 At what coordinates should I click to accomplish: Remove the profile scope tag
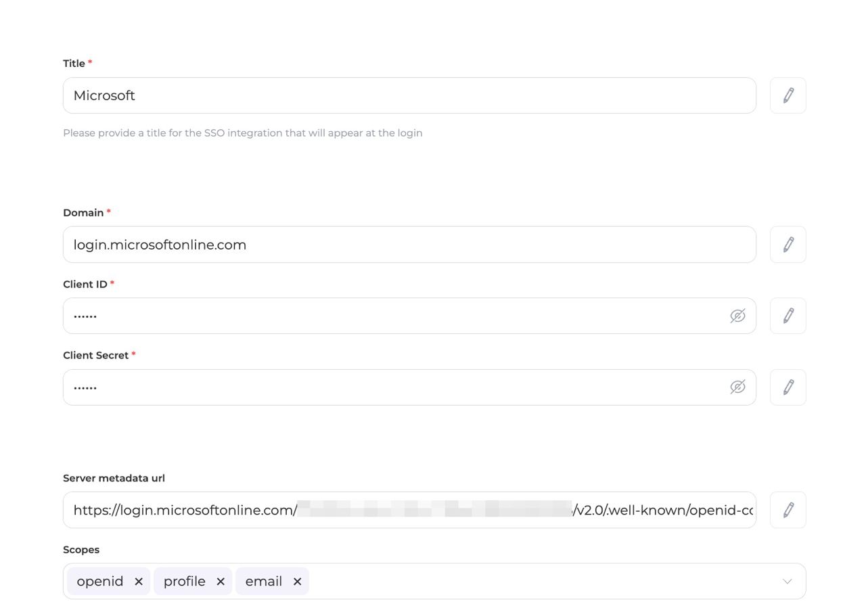pos(221,582)
